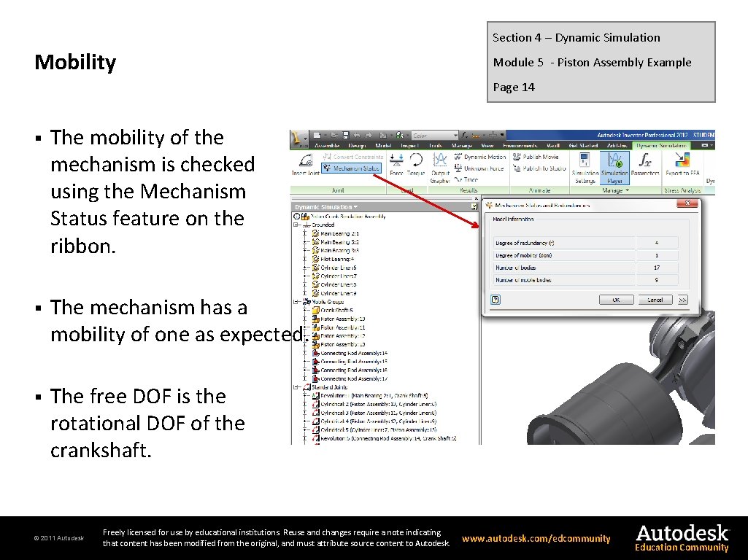
Task: Open the Dynamic Simulation browser dropdown
Action: (354, 206)
